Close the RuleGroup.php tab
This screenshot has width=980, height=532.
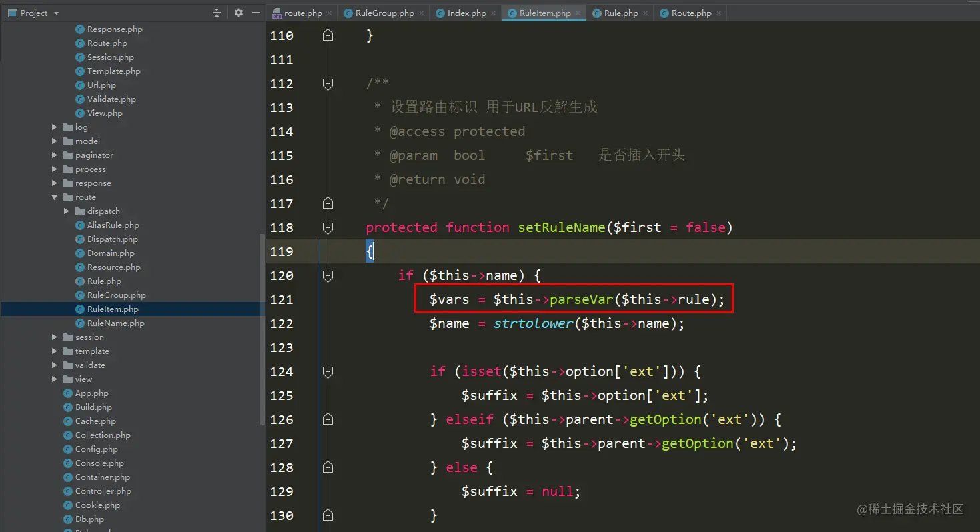(x=422, y=13)
